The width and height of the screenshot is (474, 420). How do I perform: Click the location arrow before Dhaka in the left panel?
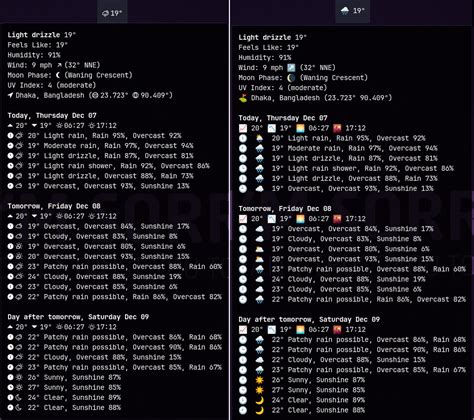pos(10,95)
